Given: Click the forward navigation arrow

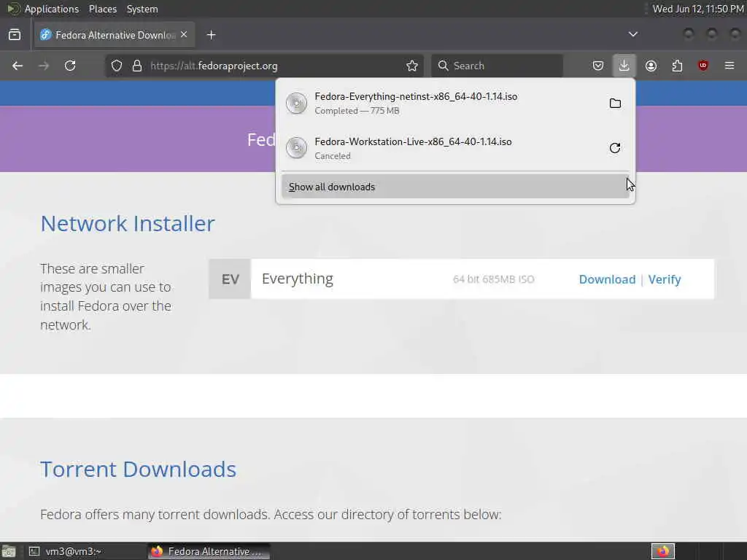Looking at the screenshot, I should 44,66.
